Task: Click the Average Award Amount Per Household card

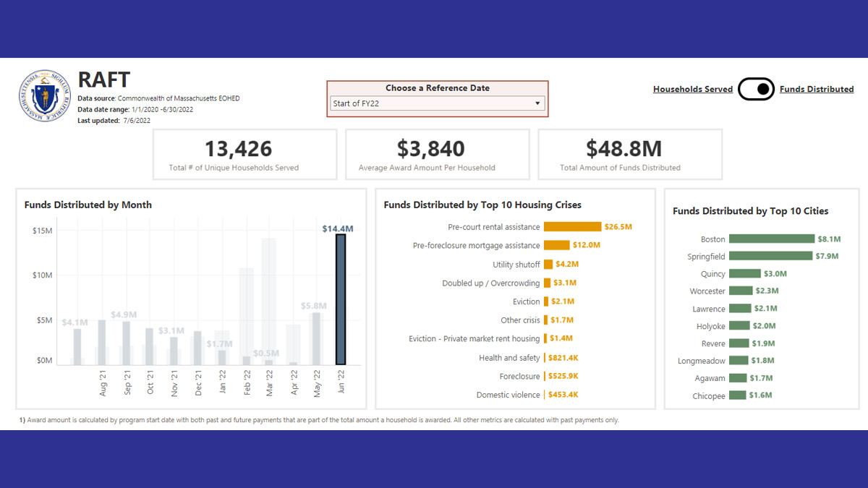Action: tap(437, 154)
